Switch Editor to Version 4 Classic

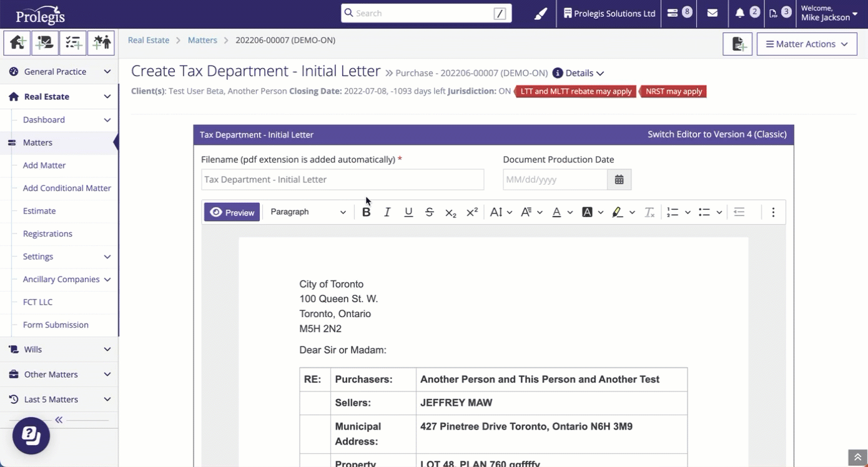coord(717,134)
